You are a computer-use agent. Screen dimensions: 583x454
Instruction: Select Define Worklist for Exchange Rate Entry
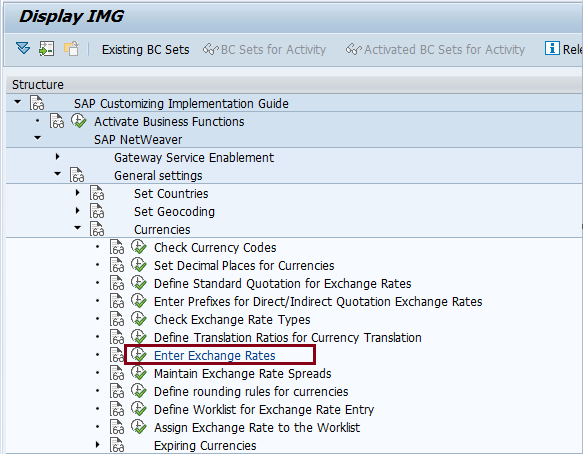(x=264, y=410)
